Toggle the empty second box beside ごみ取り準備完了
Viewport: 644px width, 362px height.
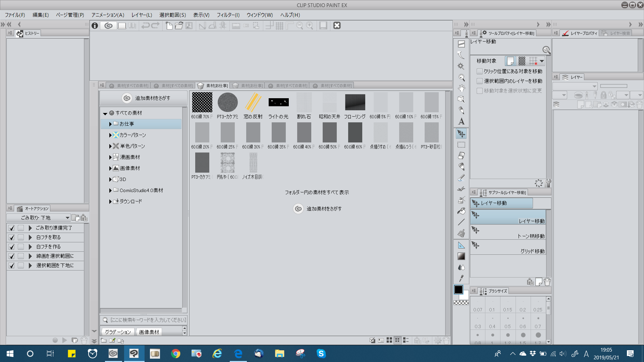(21, 228)
